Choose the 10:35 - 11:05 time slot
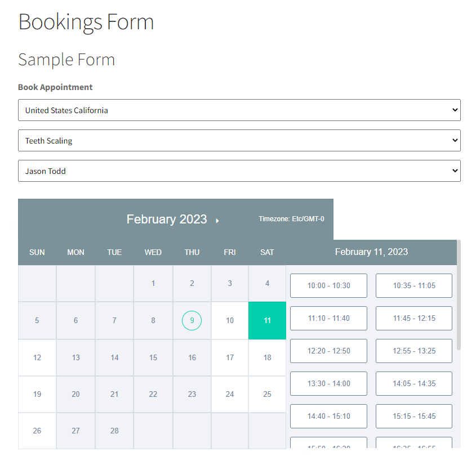476x470 pixels. click(414, 285)
